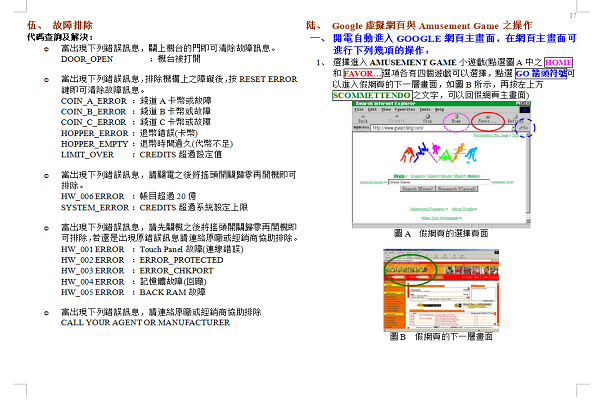Click the HOPPER_EMPTY code
The image size is (600, 400).
click(95, 144)
